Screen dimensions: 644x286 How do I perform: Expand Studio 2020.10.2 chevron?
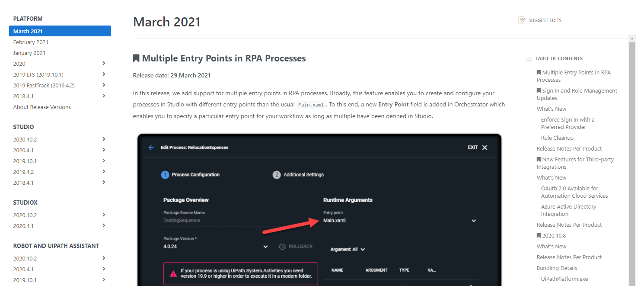[104, 139]
